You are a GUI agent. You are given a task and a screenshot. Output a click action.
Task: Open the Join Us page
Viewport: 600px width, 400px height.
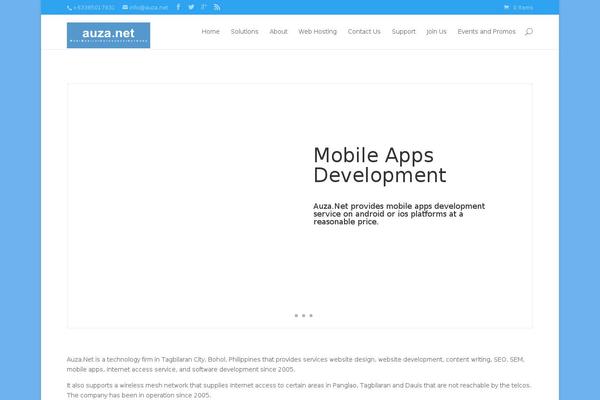[437, 31]
